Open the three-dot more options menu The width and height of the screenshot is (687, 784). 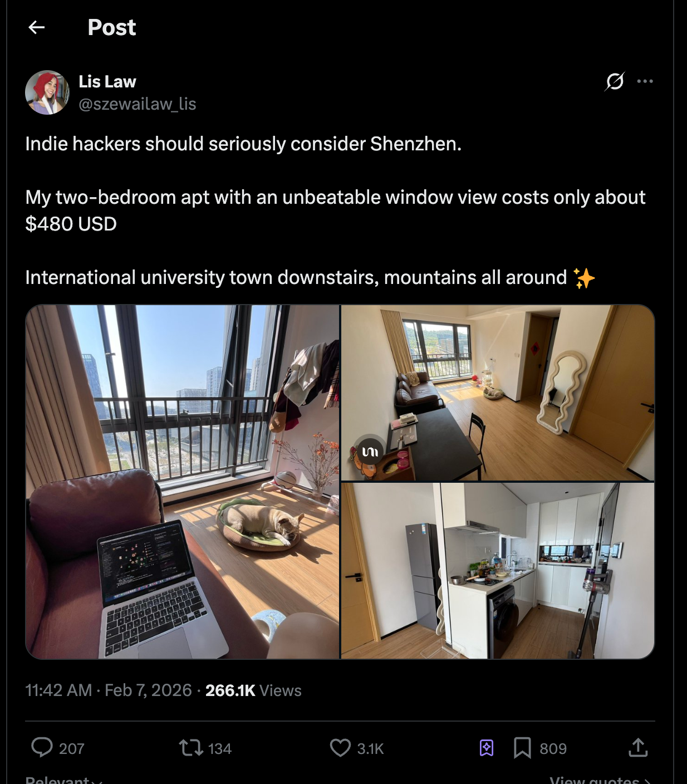[x=645, y=81]
